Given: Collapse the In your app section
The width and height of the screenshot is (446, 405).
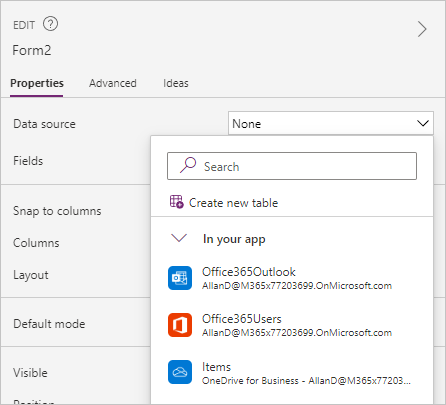Looking at the screenshot, I should (x=179, y=238).
